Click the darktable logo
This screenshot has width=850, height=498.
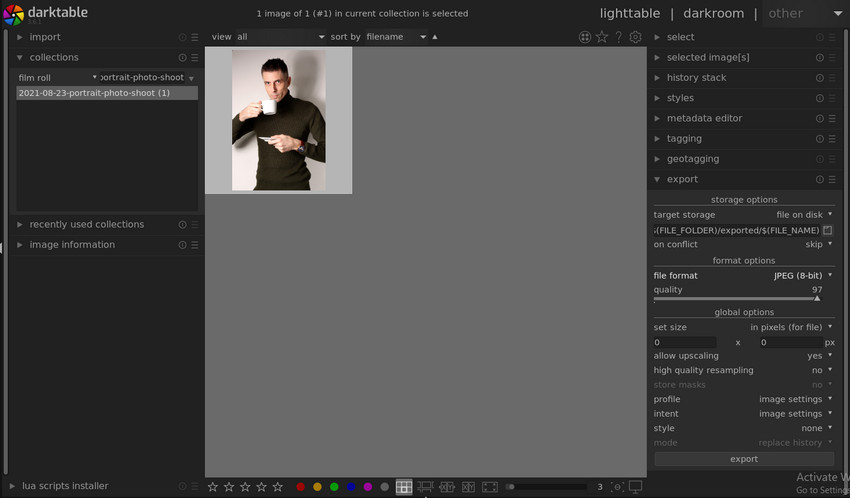(14, 15)
